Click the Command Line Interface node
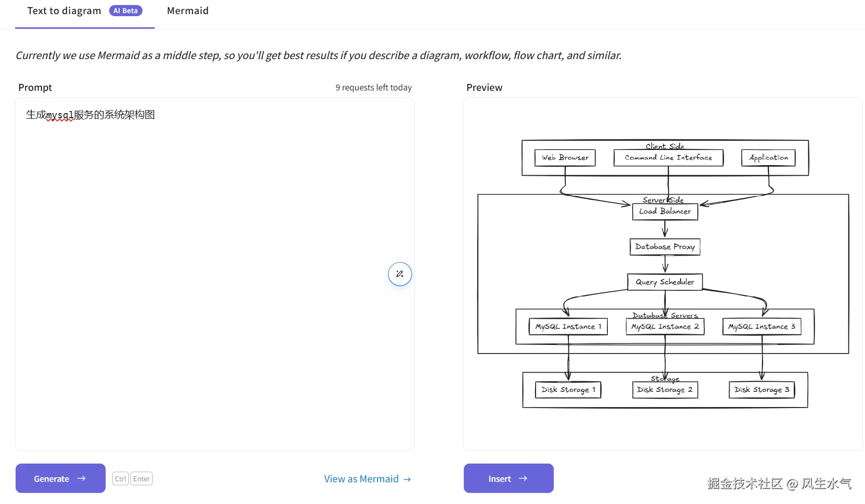The width and height of the screenshot is (865, 504). [668, 158]
